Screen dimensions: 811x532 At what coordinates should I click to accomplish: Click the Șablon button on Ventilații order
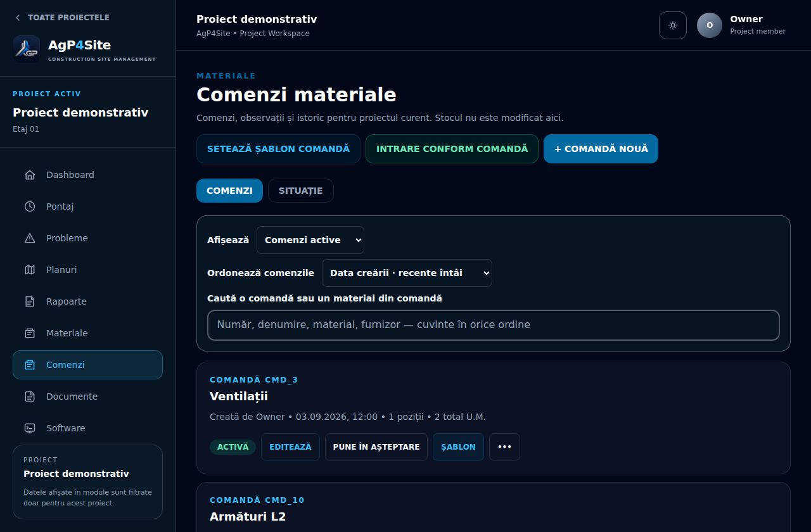coord(458,447)
